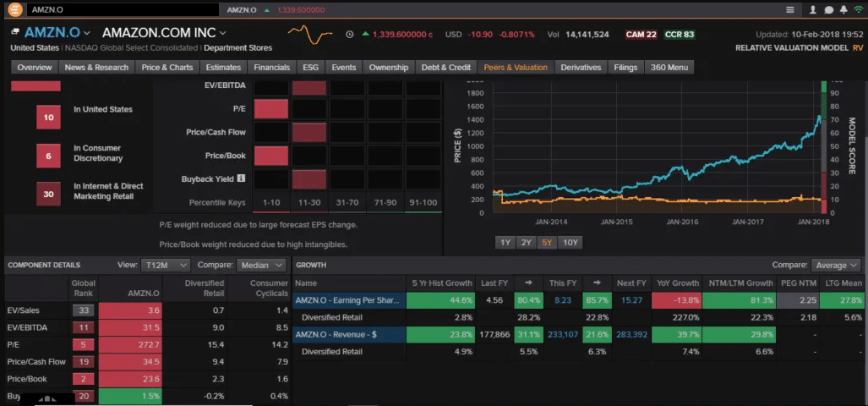Click the Department Stores industry label
868x406 pixels.
[238, 48]
